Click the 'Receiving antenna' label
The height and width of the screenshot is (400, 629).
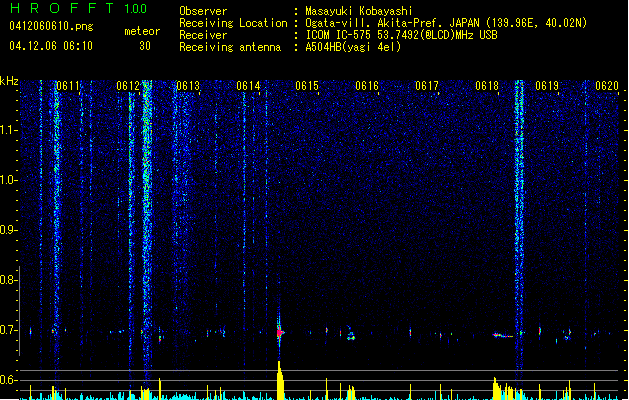(230, 47)
